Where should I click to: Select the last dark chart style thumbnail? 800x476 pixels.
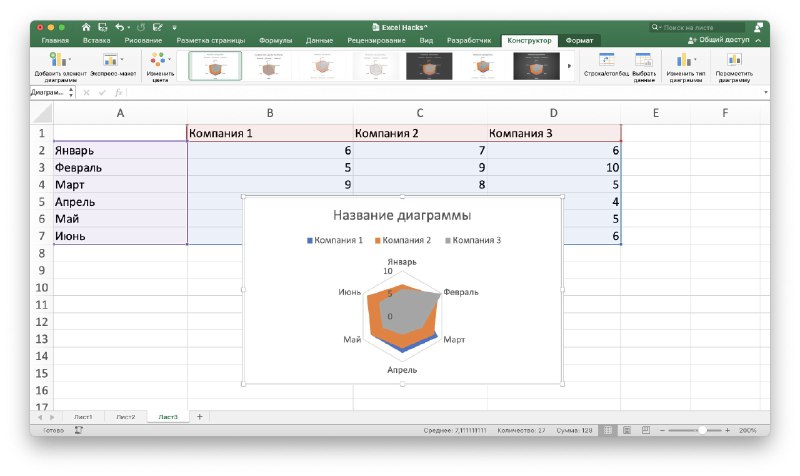[x=536, y=66]
